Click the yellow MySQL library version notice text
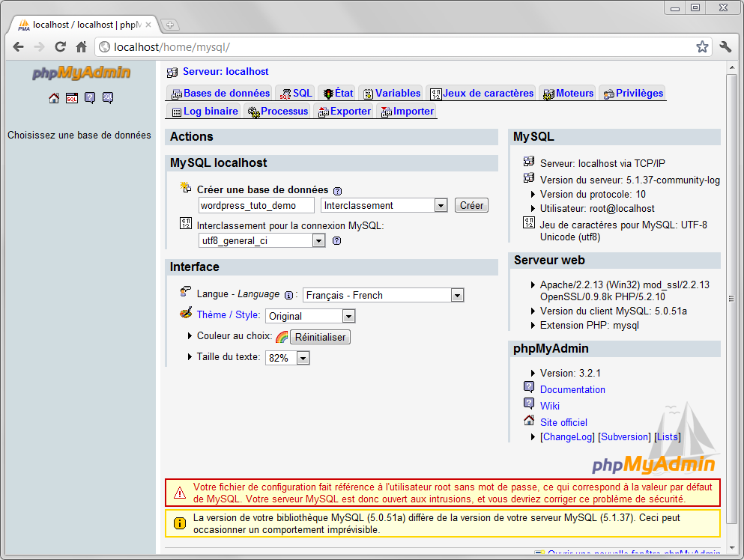Viewport: 744px width, 560px height. pyautogui.click(x=437, y=524)
